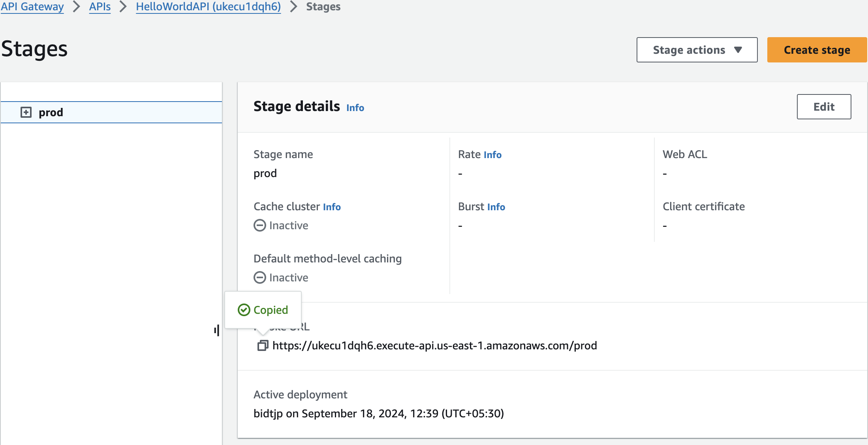
Task: Open the Info link next to Cache cluster
Action: 332,207
